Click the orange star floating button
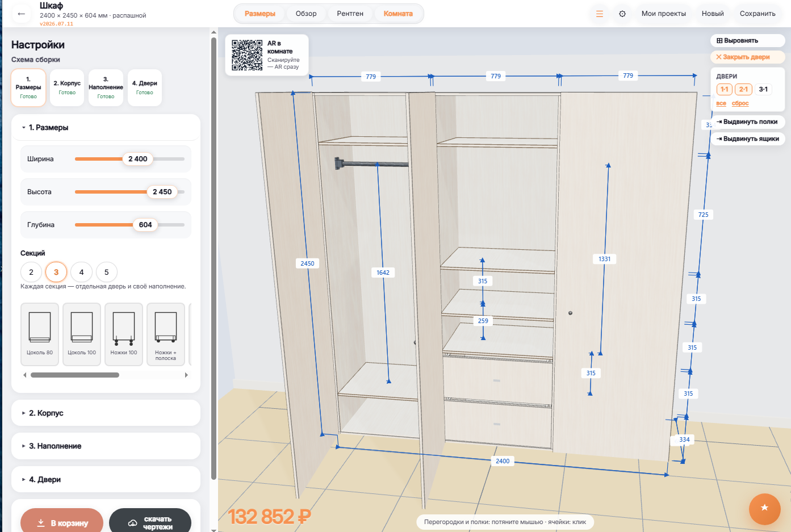The image size is (791, 532). [764, 508]
